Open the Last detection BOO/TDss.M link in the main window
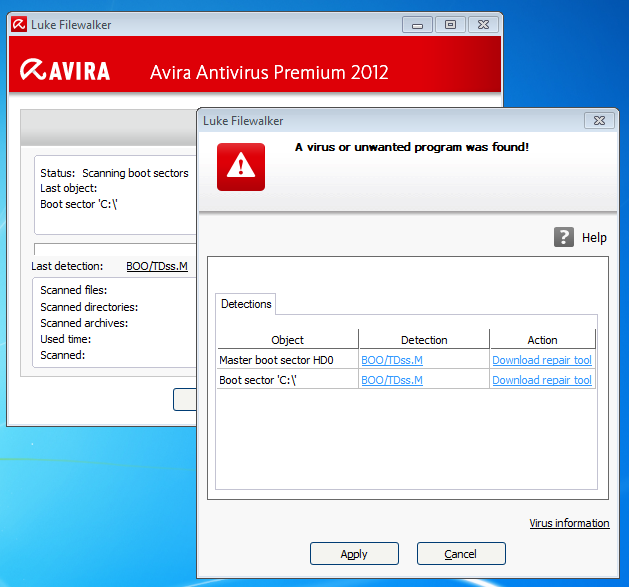Screen dimensions: 629x587 point(157,266)
